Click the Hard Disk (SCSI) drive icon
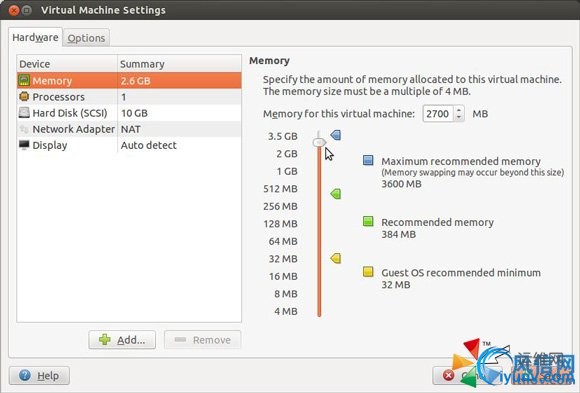Screen dimensions: 580x393 tap(24, 112)
